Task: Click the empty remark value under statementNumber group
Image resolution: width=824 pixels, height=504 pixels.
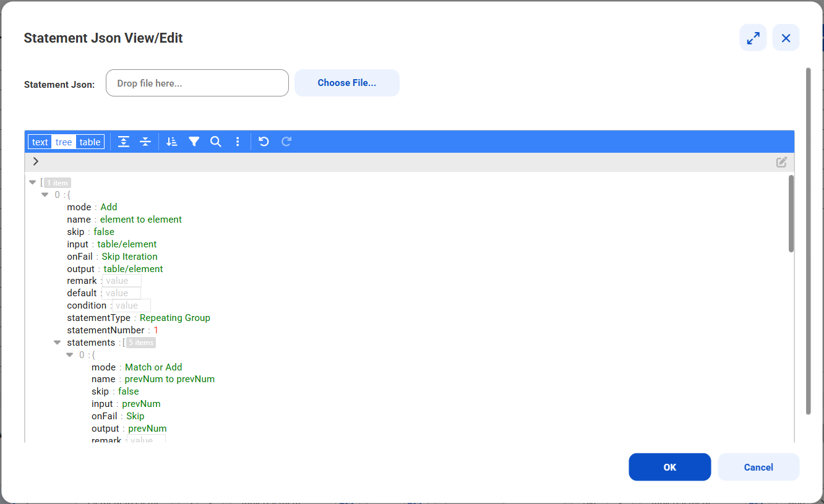Action: (122, 281)
